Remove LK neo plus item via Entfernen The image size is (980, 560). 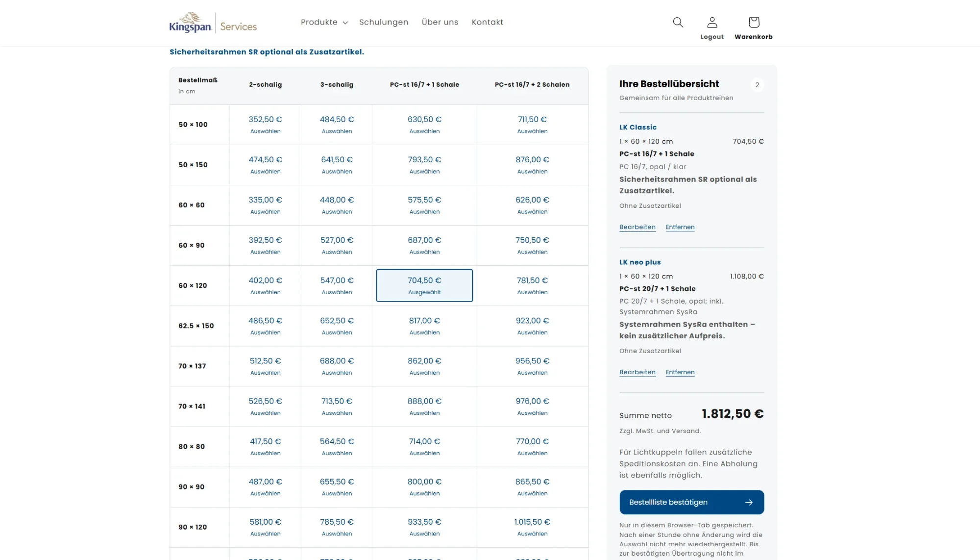pyautogui.click(x=680, y=372)
